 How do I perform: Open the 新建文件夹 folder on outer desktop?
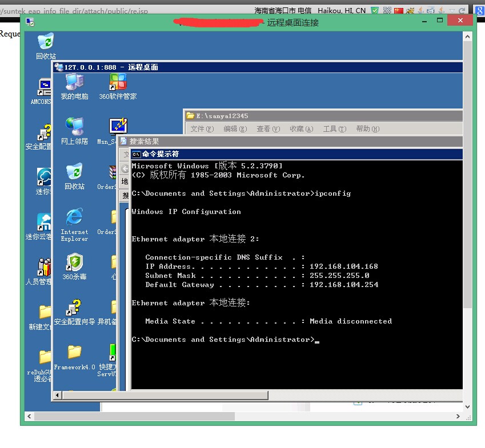point(45,312)
